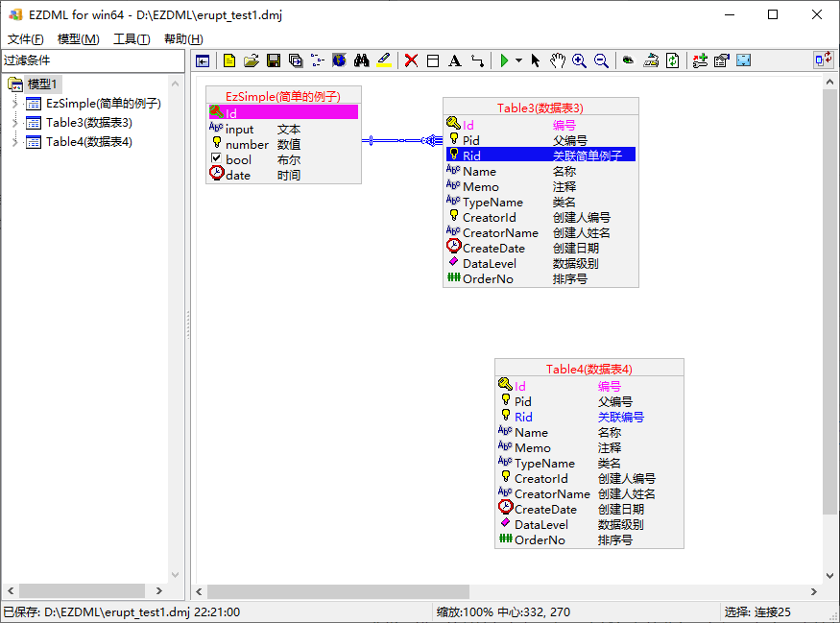This screenshot has width=840, height=623.
Task: Click the refresh document icon
Action: (672, 60)
